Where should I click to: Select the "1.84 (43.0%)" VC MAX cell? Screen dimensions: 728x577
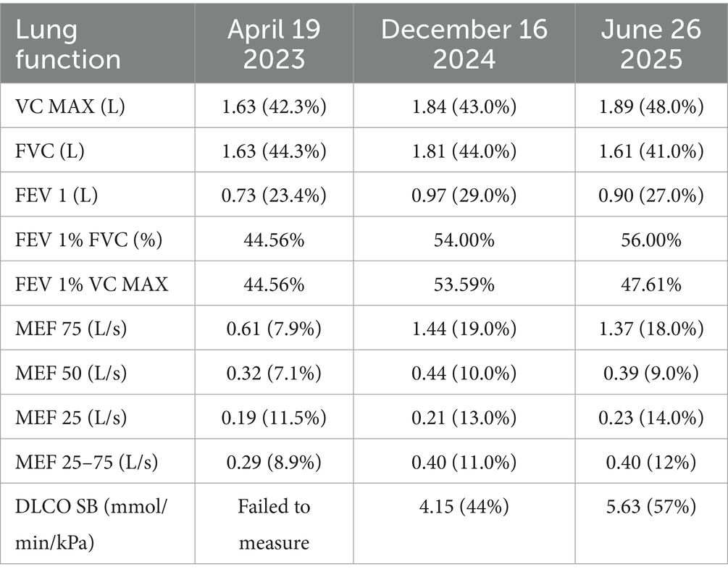[x=464, y=108]
